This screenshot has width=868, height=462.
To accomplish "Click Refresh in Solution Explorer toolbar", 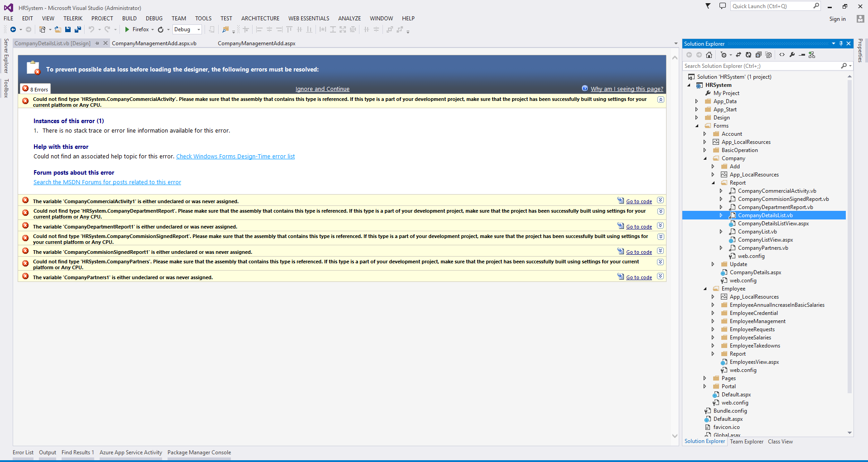I will 748,55.
